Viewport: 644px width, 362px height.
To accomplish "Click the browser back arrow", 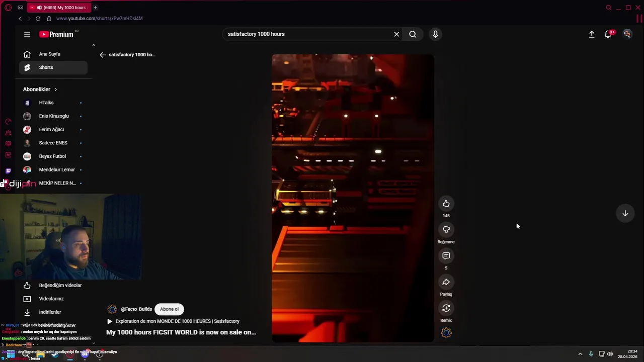I will (20, 19).
